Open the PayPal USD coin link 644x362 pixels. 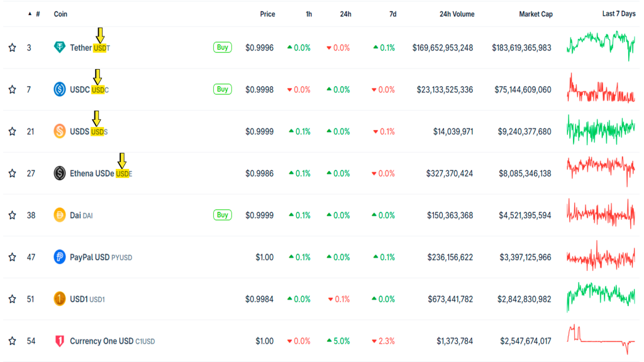coord(89,257)
